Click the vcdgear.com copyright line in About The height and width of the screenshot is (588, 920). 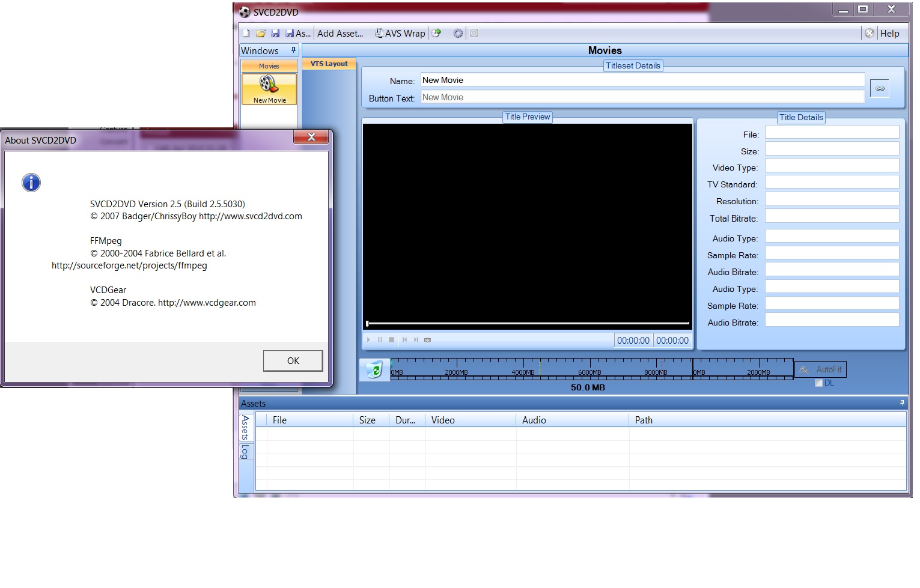coord(173,303)
